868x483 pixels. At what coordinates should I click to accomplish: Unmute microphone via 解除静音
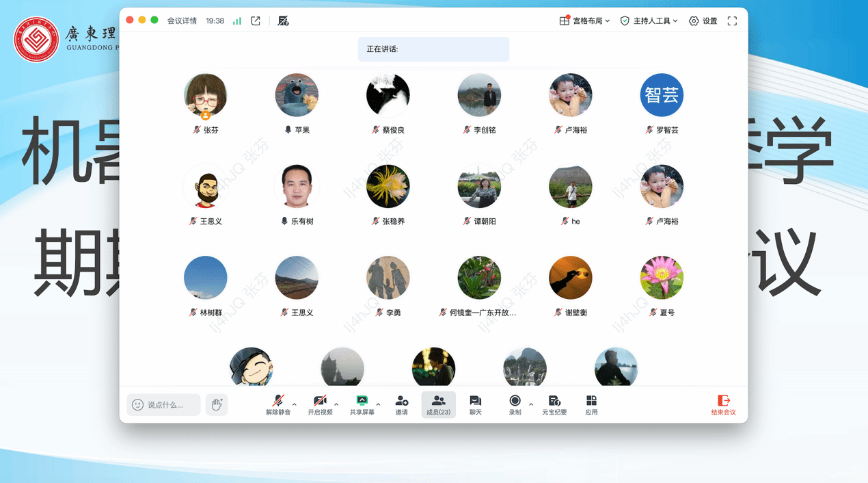278,404
